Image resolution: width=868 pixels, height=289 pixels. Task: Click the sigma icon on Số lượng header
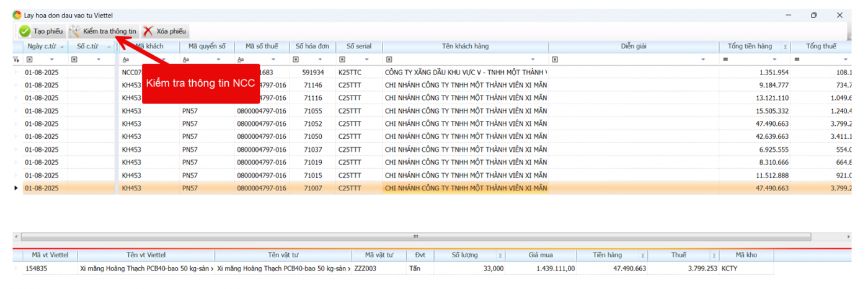point(499,256)
